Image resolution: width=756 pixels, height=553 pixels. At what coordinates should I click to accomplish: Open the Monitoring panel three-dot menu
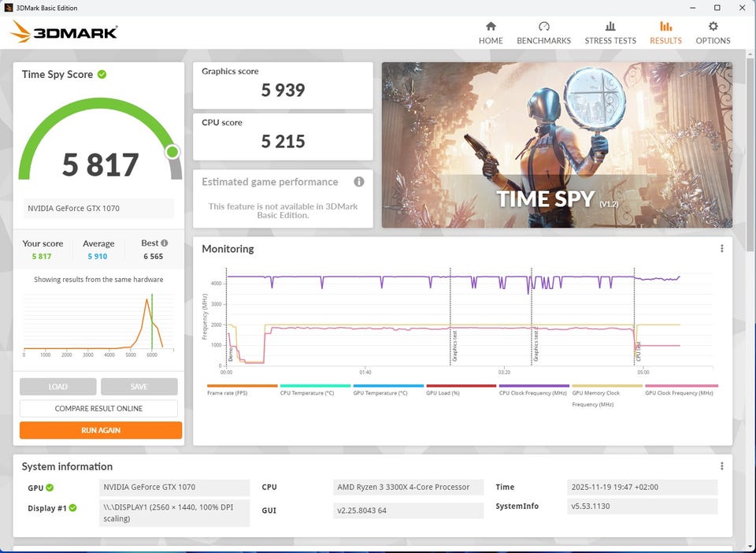pos(721,248)
